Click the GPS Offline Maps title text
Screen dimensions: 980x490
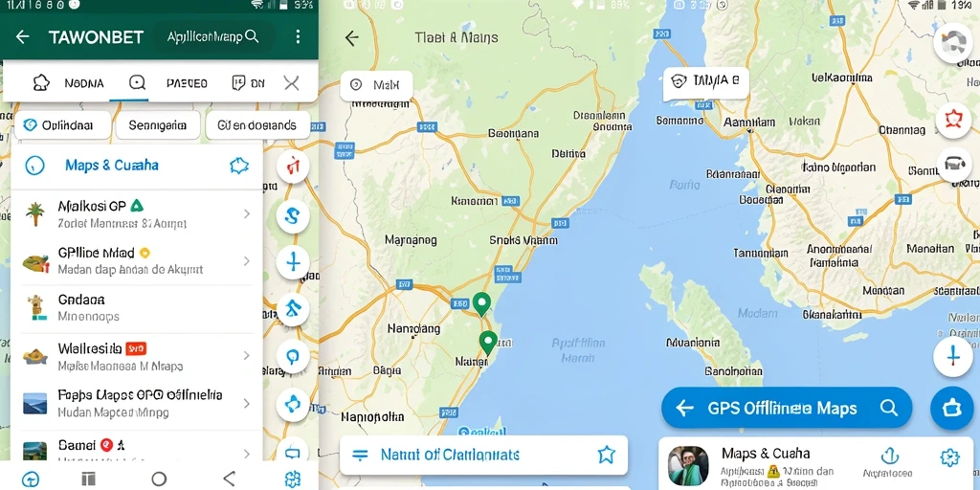click(782, 409)
